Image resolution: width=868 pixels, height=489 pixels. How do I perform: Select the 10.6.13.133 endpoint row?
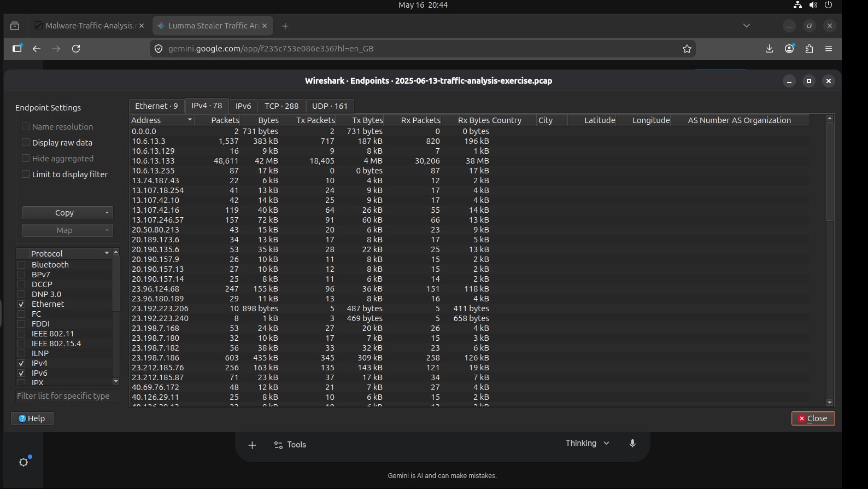coord(469,161)
